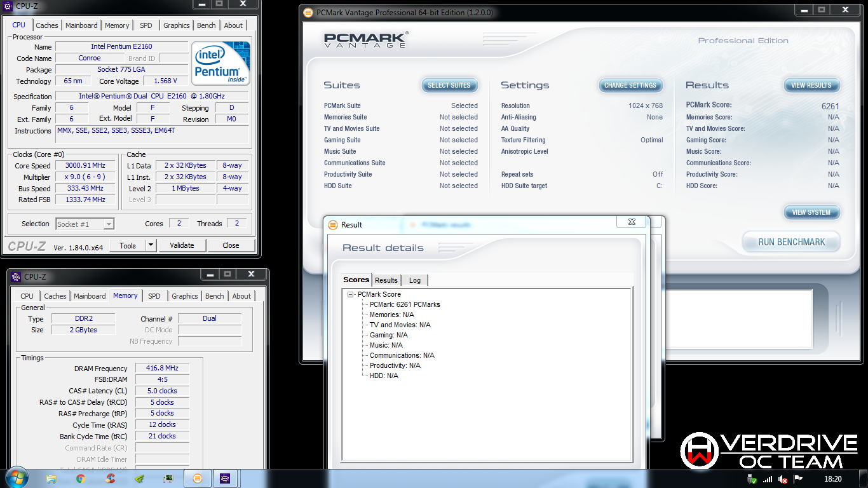The width and height of the screenshot is (868, 488).
Task: Open the Windows Start menu orb
Action: point(17,478)
